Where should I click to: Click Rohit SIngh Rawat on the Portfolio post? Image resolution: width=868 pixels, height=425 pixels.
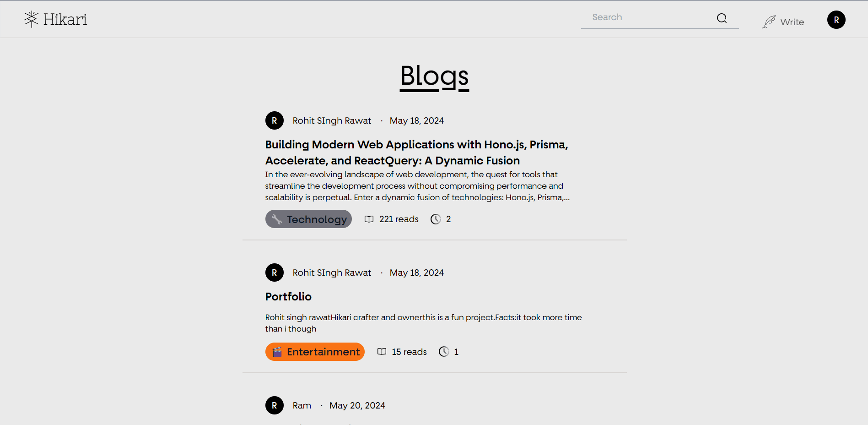coord(332,272)
